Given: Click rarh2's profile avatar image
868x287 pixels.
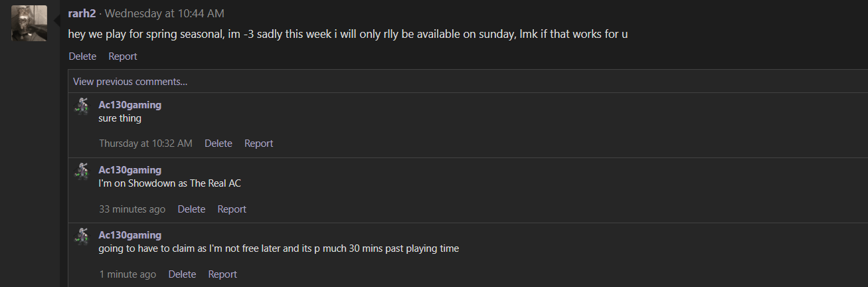Looking at the screenshot, I should tap(29, 23).
